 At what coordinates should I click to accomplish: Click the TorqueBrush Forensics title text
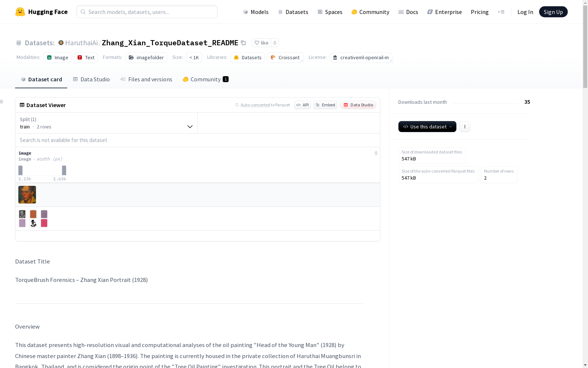81,280
